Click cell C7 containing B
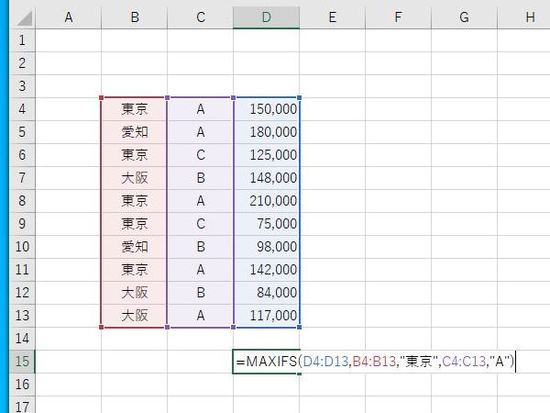The image size is (550, 413). pos(201,178)
